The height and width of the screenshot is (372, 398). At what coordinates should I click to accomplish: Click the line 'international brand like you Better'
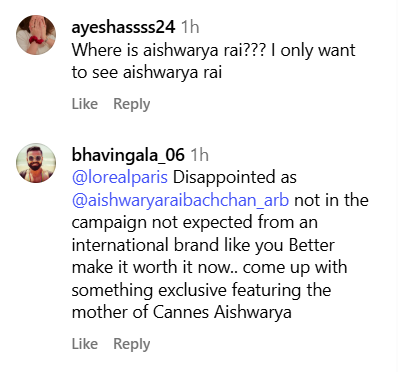(x=203, y=246)
